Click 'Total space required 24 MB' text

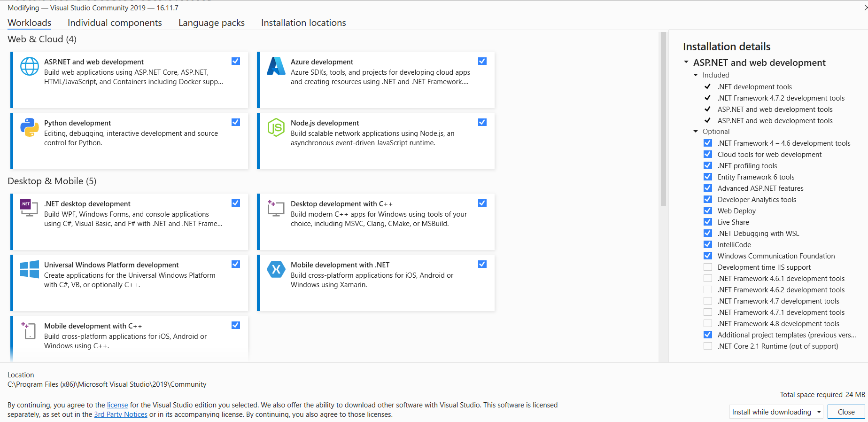[x=822, y=395]
